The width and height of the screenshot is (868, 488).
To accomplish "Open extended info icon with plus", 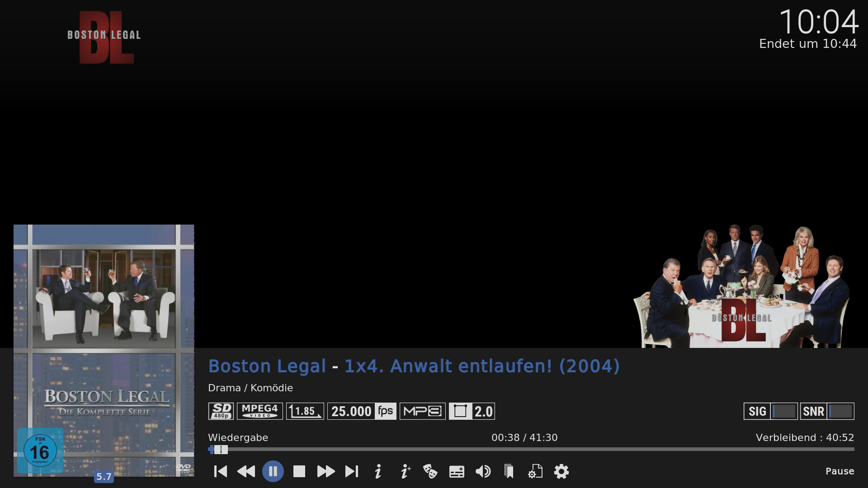I will tap(405, 471).
